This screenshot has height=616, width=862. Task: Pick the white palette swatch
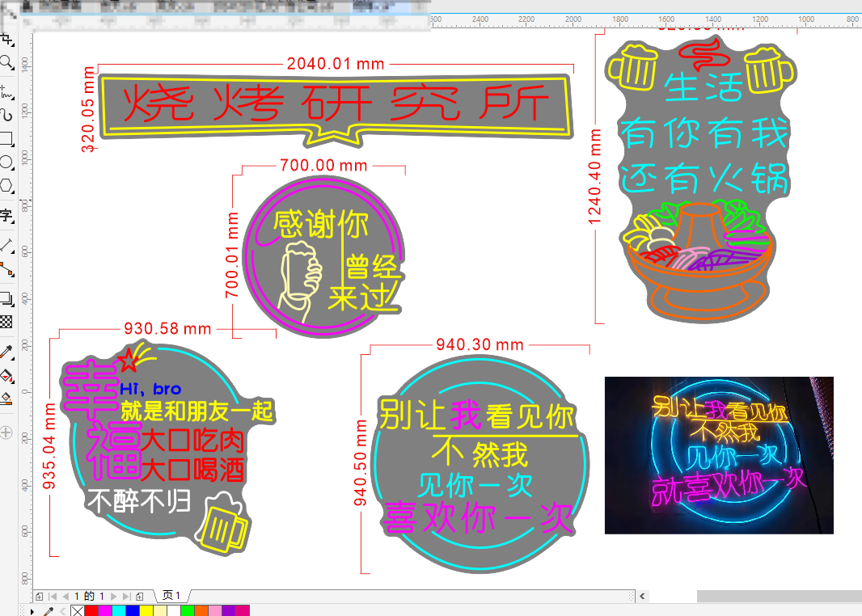click(174, 611)
